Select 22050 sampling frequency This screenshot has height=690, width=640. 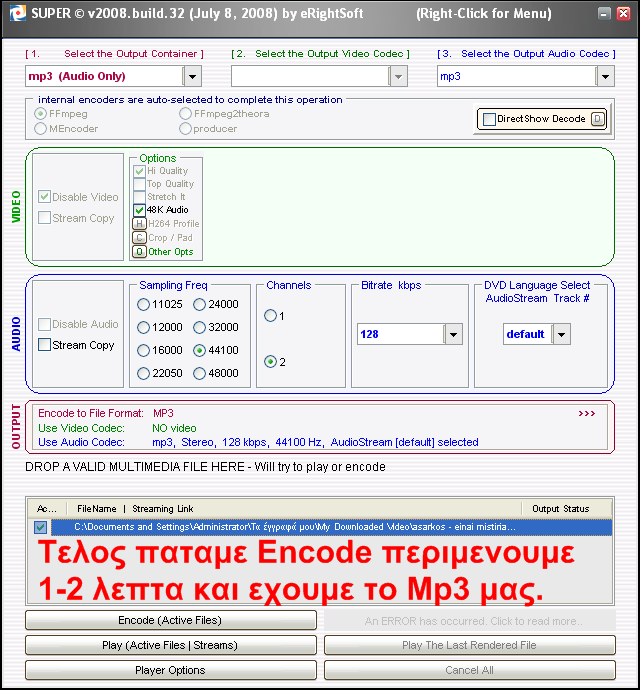pyautogui.click(x=143, y=373)
